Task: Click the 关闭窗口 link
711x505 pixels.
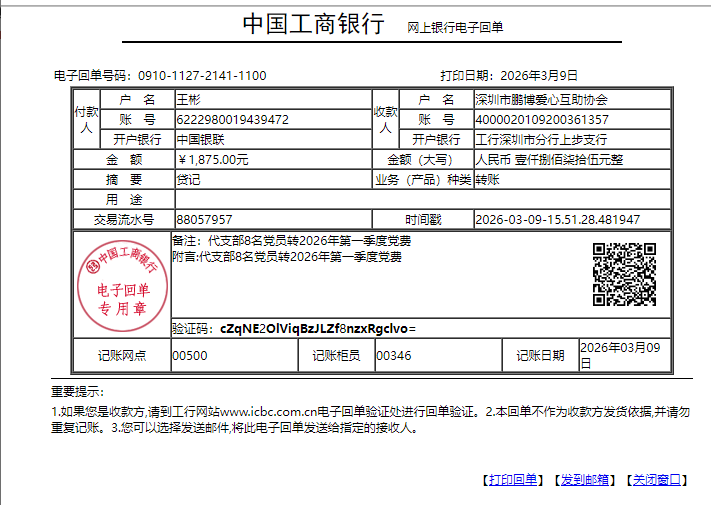Action: [657, 480]
